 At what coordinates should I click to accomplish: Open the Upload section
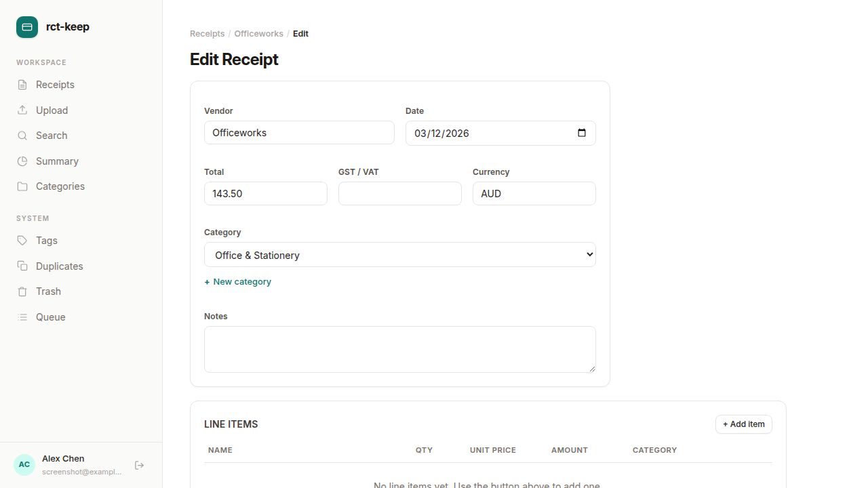click(x=52, y=110)
